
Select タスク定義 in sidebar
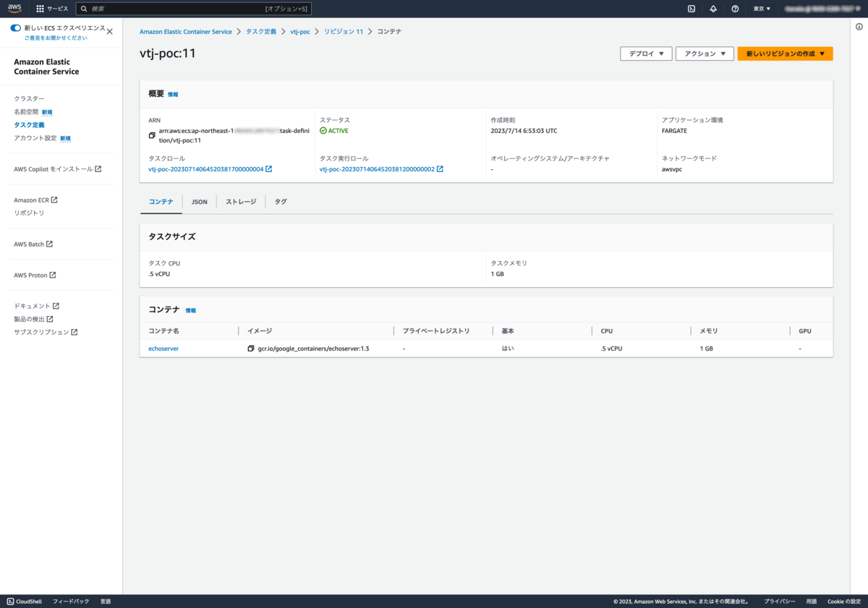click(29, 125)
